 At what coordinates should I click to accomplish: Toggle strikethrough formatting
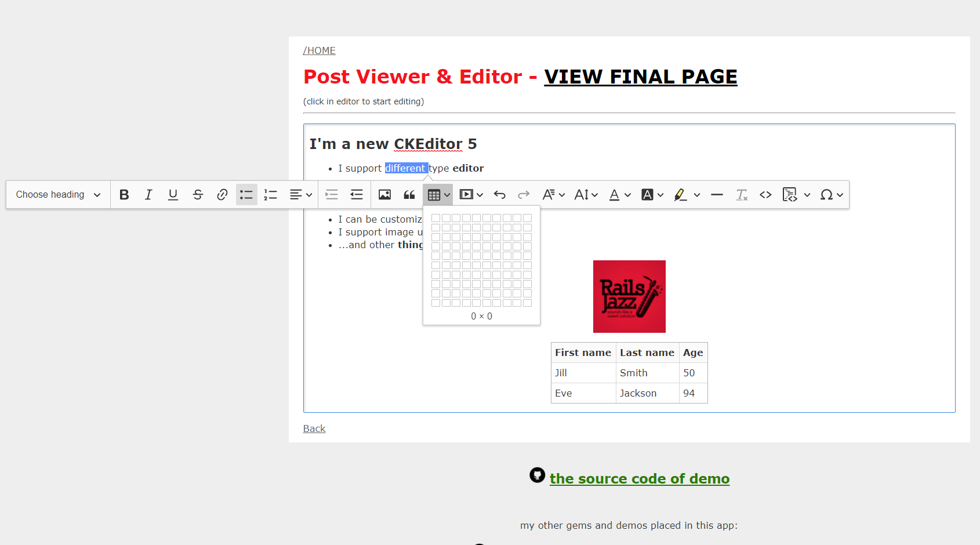(x=198, y=195)
